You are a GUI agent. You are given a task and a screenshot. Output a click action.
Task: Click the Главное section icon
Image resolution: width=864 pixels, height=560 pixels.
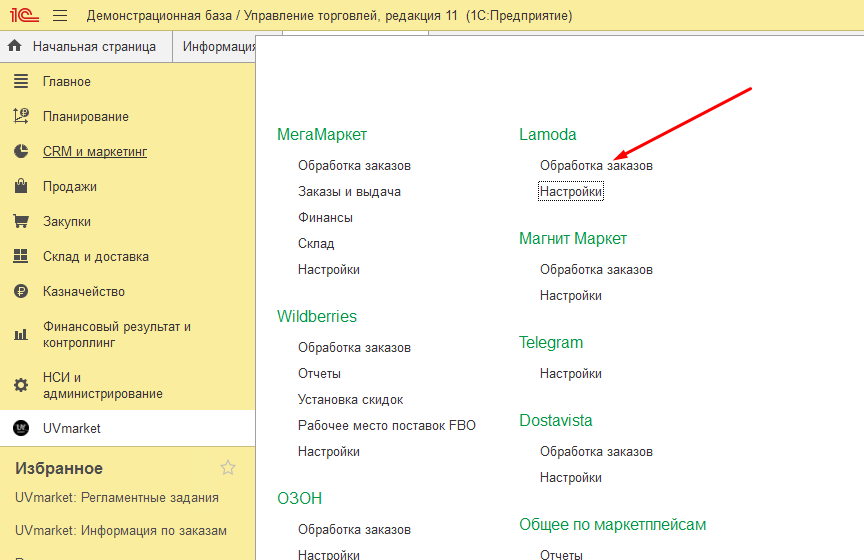[x=21, y=81]
